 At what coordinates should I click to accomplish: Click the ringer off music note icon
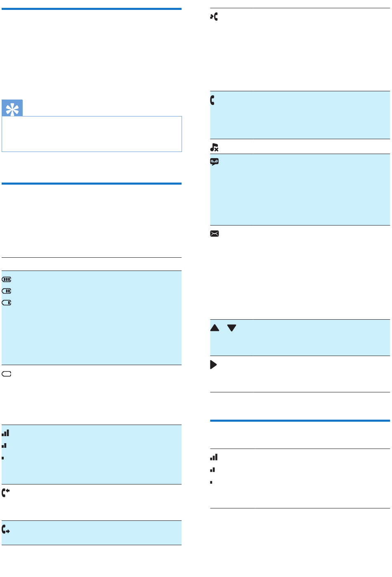(214, 147)
